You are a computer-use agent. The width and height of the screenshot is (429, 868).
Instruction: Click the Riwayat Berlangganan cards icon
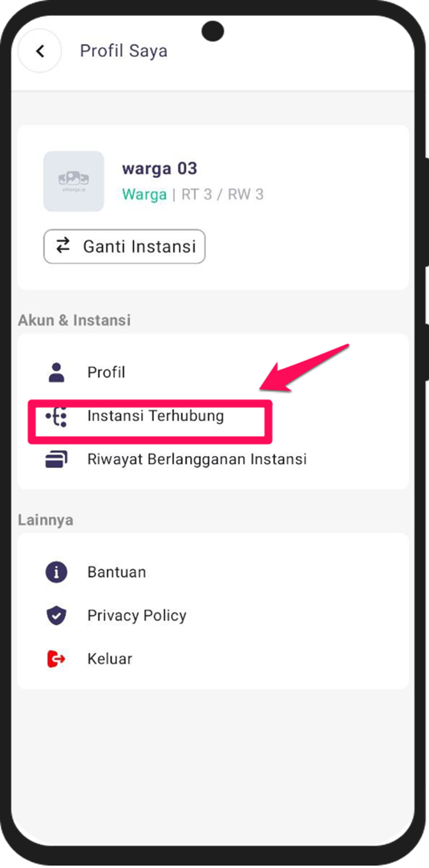coord(56,459)
